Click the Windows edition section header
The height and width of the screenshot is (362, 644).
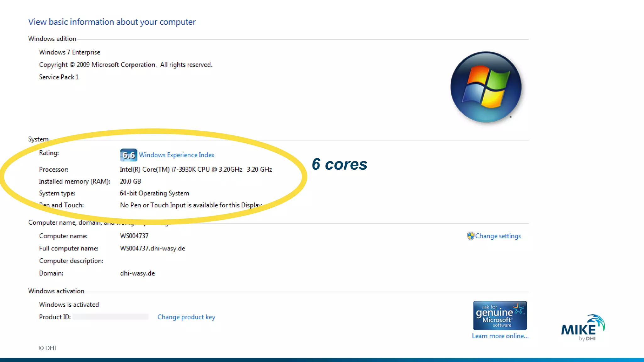click(x=52, y=39)
